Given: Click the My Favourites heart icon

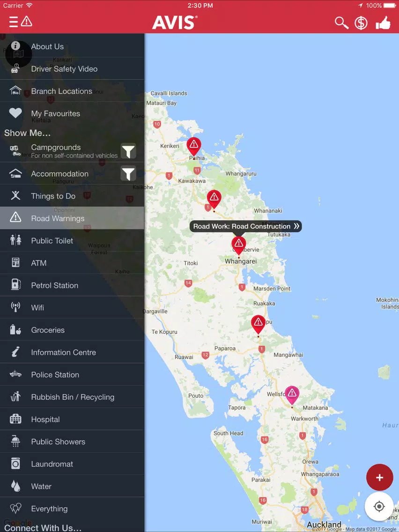Looking at the screenshot, I should point(15,113).
